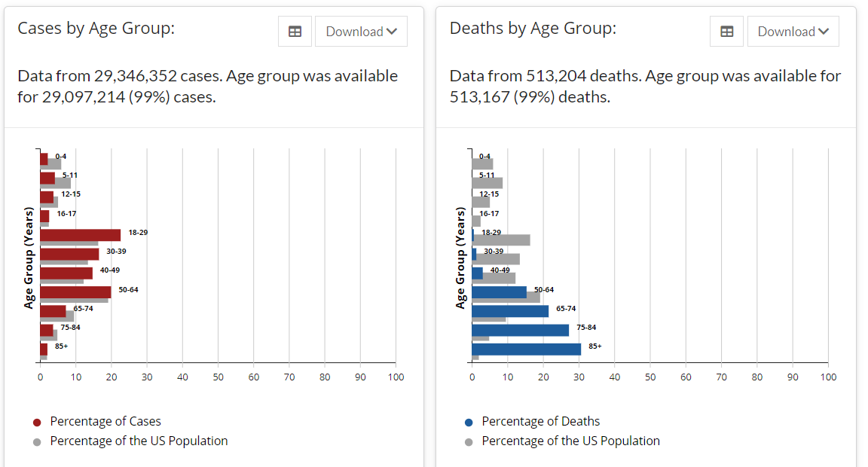Open table view for Deaths by Age Group

[727, 32]
